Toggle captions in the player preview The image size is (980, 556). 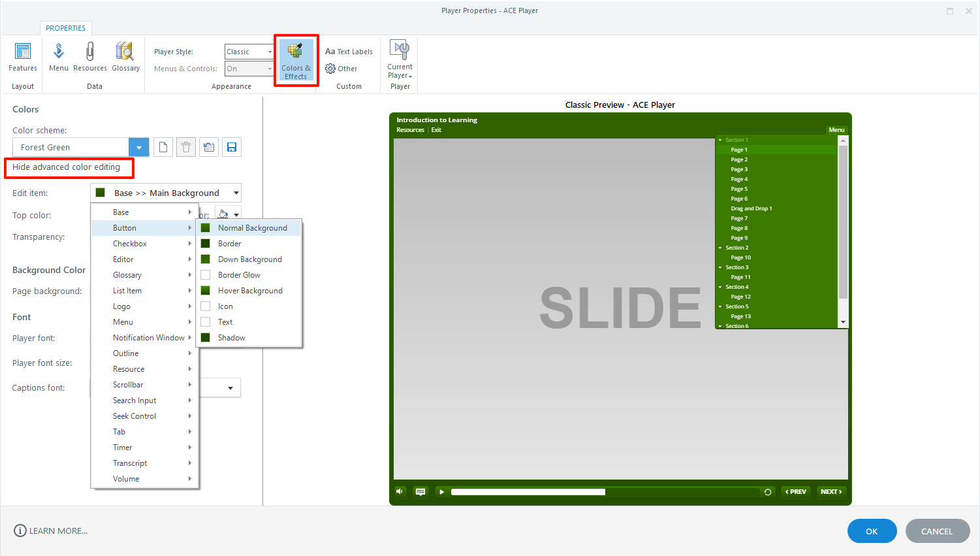[x=420, y=491]
